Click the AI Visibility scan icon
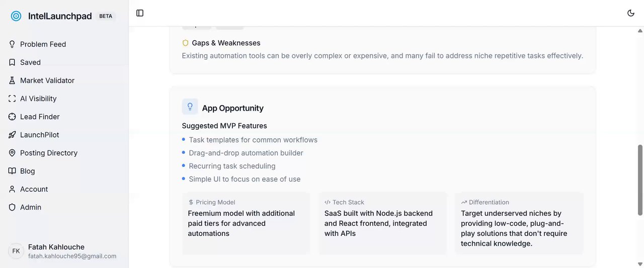Viewport: 644px width, 268px height. (12, 99)
